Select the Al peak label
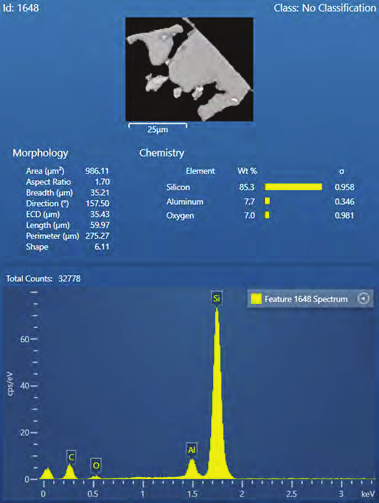Screen dimensions: 379x503 pos(191,450)
